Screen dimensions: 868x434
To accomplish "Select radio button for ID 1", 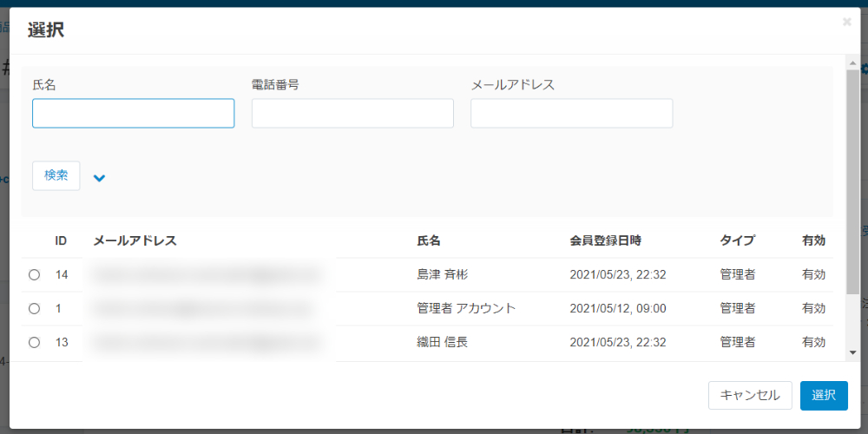I will [35, 309].
